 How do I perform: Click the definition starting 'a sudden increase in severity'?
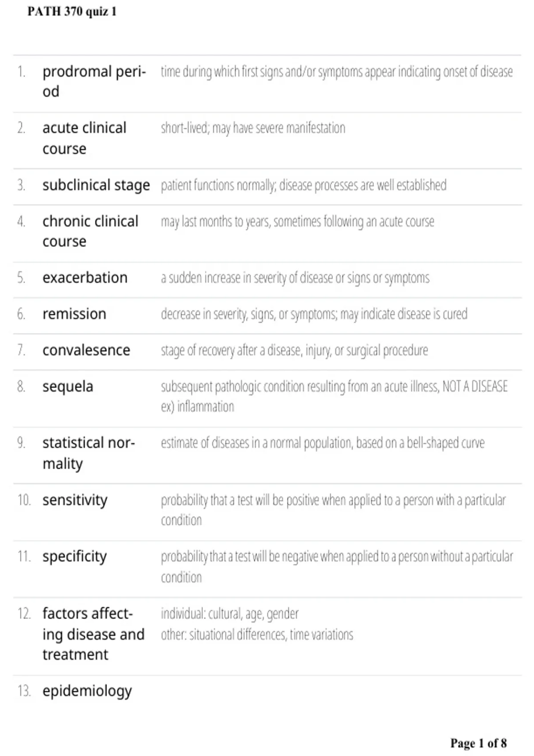(x=295, y=278)
